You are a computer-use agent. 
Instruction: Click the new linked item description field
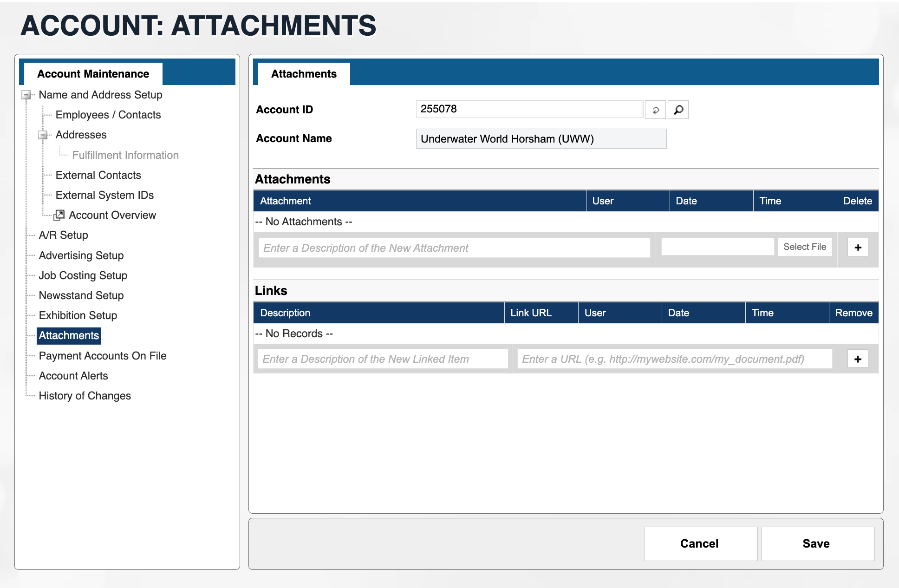point(383,359)
